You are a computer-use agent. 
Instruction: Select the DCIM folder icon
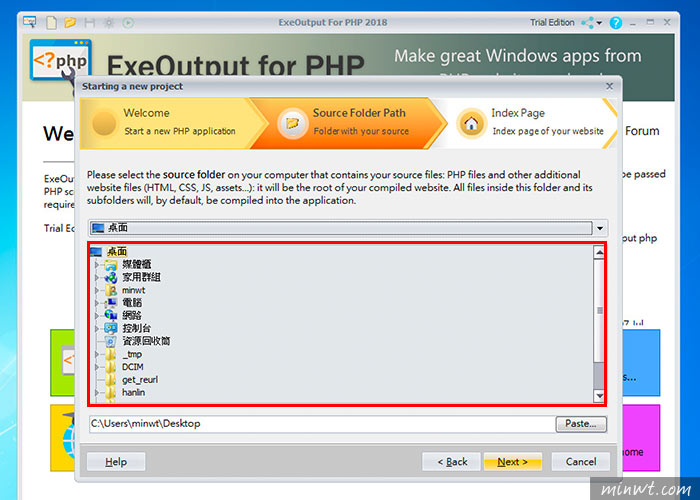tap(111, 367)
